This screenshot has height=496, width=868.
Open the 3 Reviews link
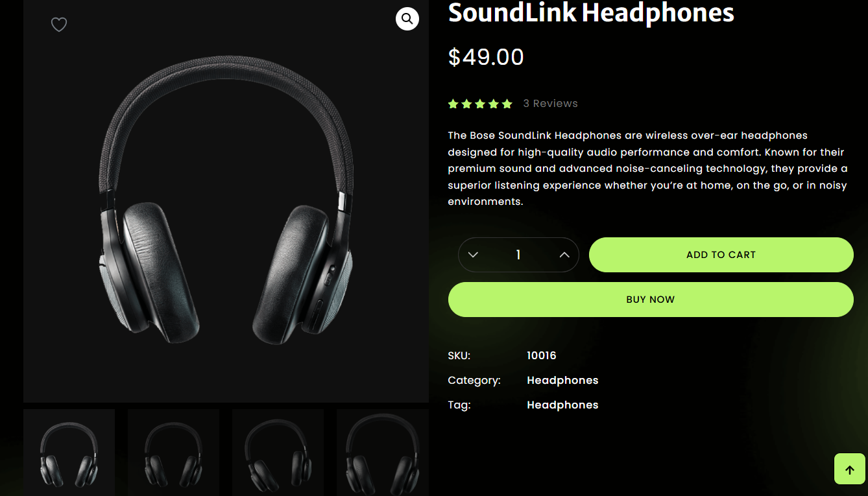click(x=550, y=104)
